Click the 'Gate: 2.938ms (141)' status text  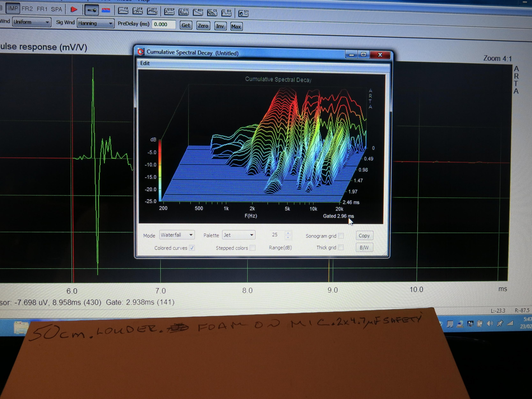tap(140, 302)
